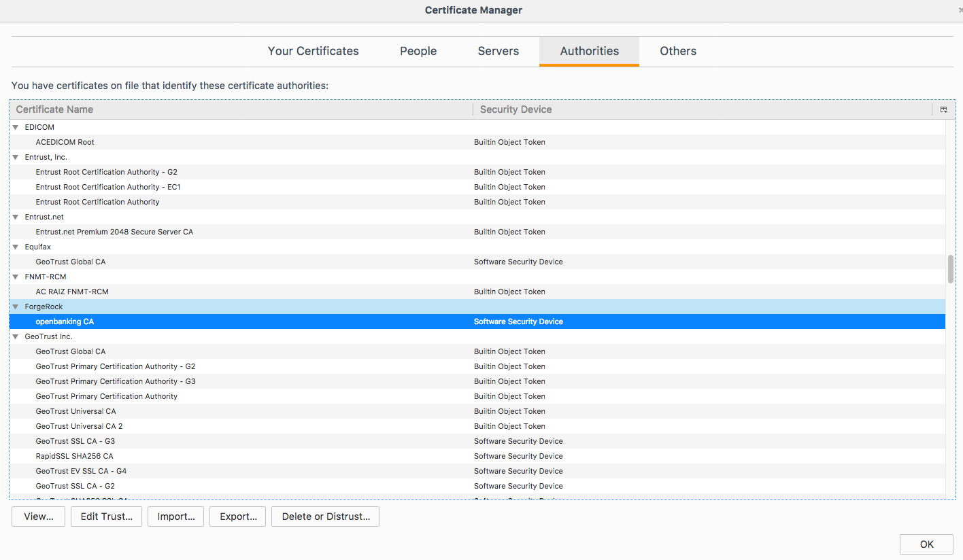Switch to Your Certificates tab
Screen dimensions: 963x560
click(314, 51)
